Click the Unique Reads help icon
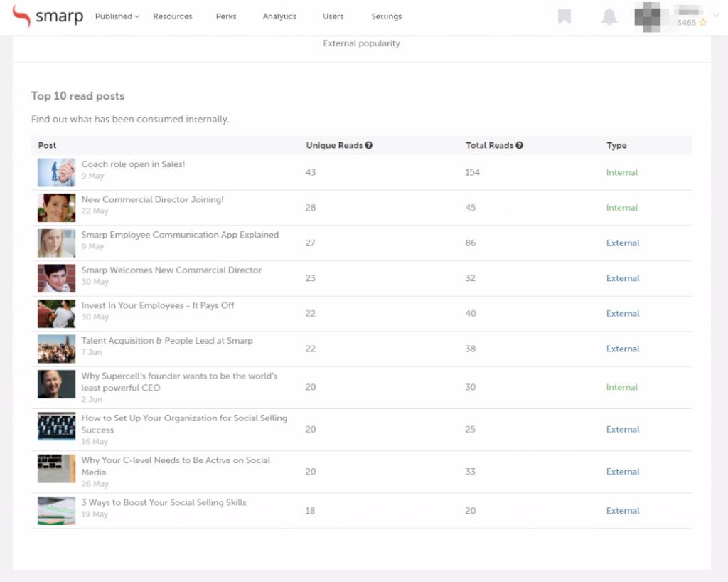The height and width of the screenshot is (582, 728). coord(369,145)
